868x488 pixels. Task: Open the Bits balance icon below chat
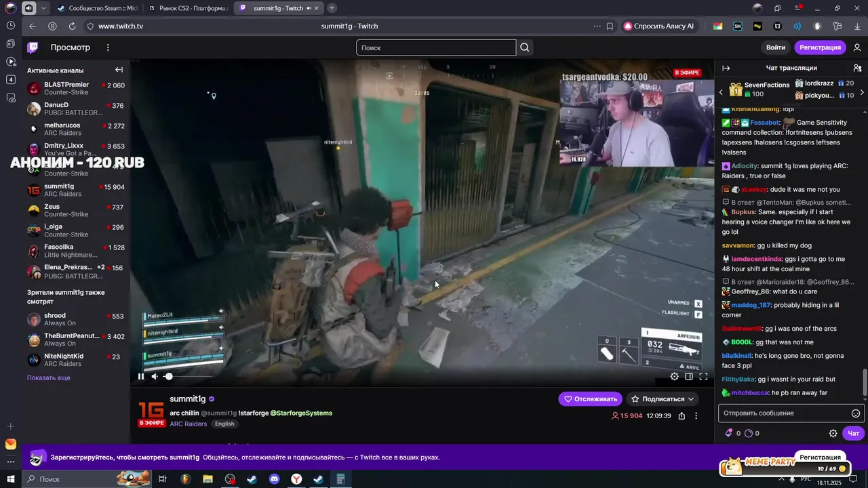(729, 433)
